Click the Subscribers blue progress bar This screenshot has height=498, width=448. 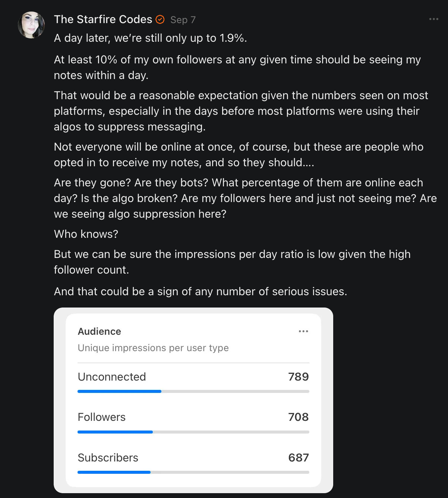[114, 472]
